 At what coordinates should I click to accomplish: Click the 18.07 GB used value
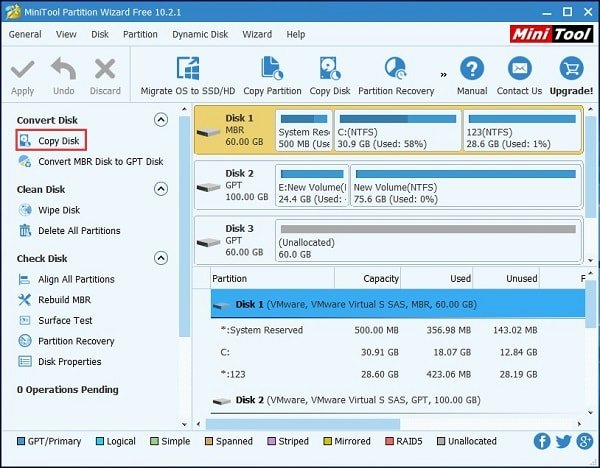click(452, 352)
